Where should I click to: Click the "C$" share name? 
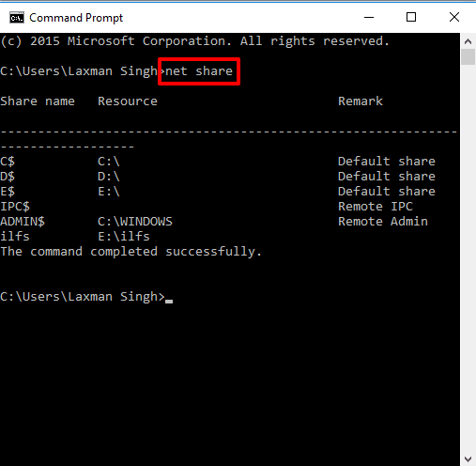[8, 162]
